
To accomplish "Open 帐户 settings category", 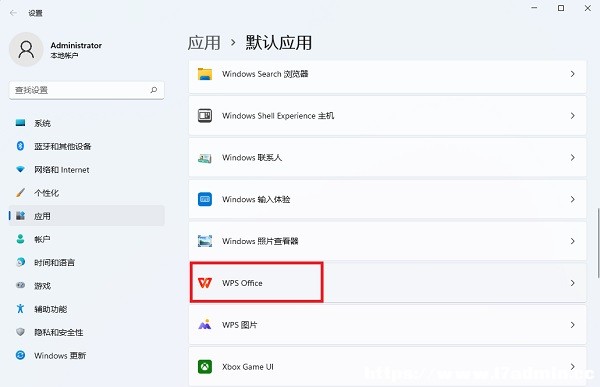I will point(87,239).
